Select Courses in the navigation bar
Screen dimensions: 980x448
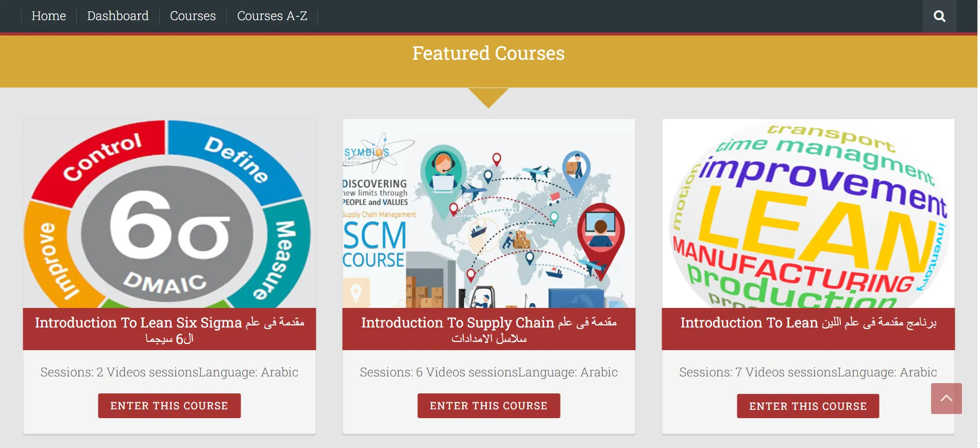193,16
